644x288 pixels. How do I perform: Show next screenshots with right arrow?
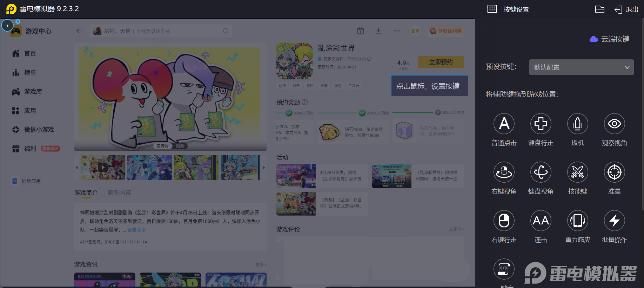[x=264, y=168]
